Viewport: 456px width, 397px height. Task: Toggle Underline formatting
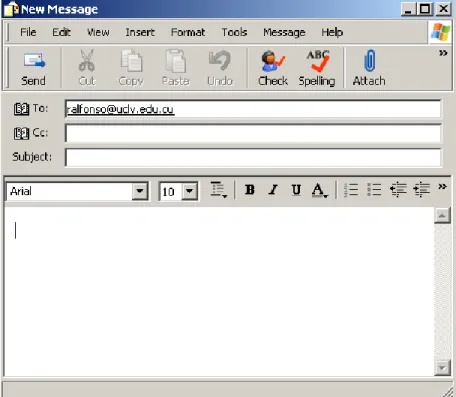(x=296, y=190)
